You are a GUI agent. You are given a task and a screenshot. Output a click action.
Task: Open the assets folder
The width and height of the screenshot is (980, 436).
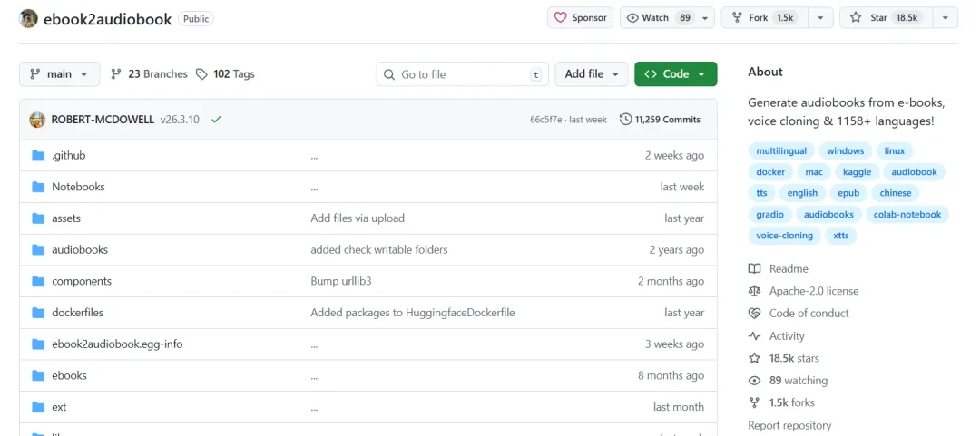66,218
